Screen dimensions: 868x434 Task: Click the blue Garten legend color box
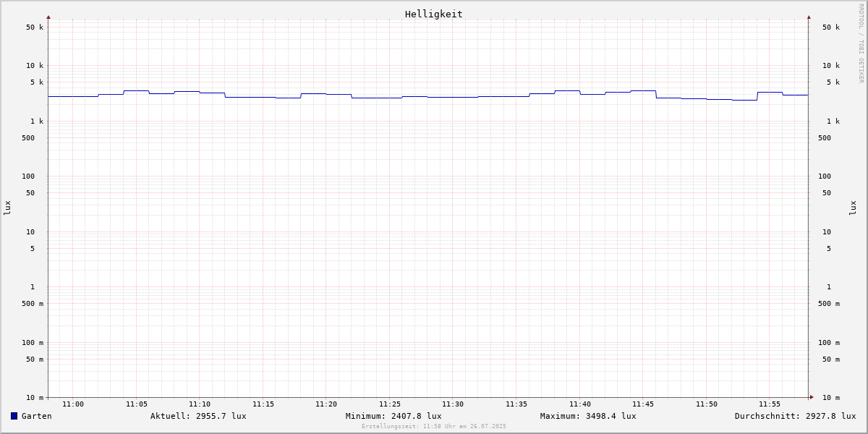coord(14,416)
